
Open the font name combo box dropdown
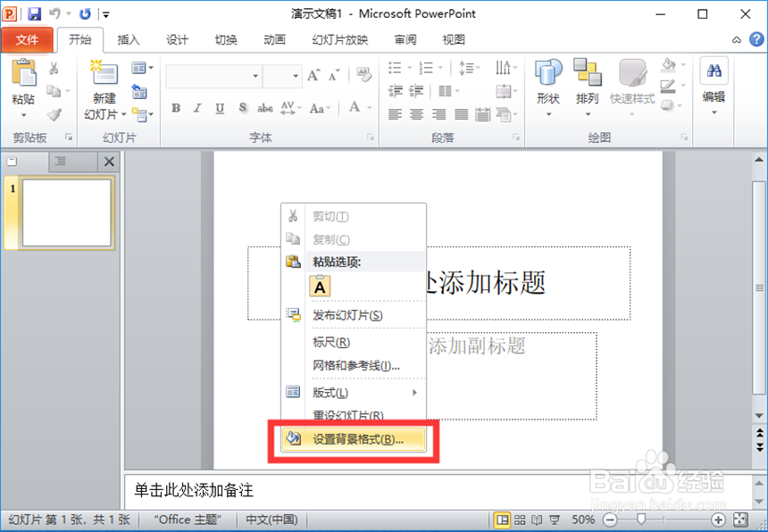click(x=255, y=76)
